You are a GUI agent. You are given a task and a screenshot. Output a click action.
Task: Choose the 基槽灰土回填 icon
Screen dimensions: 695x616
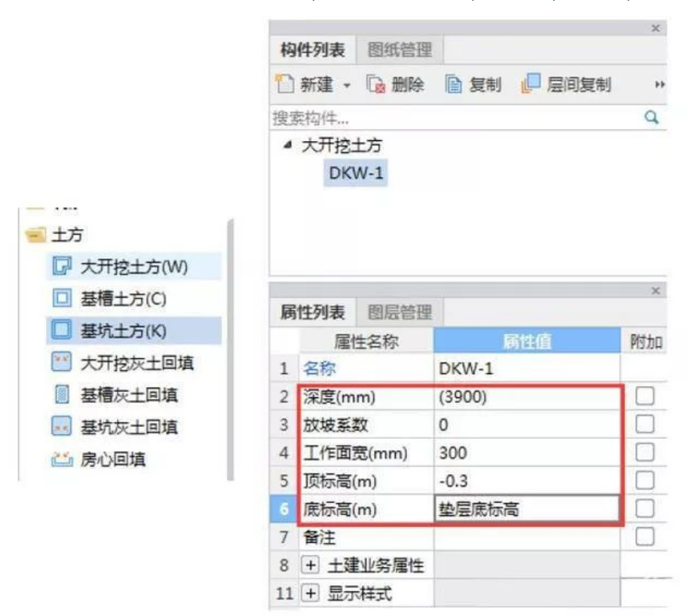(x=61, y=394)
